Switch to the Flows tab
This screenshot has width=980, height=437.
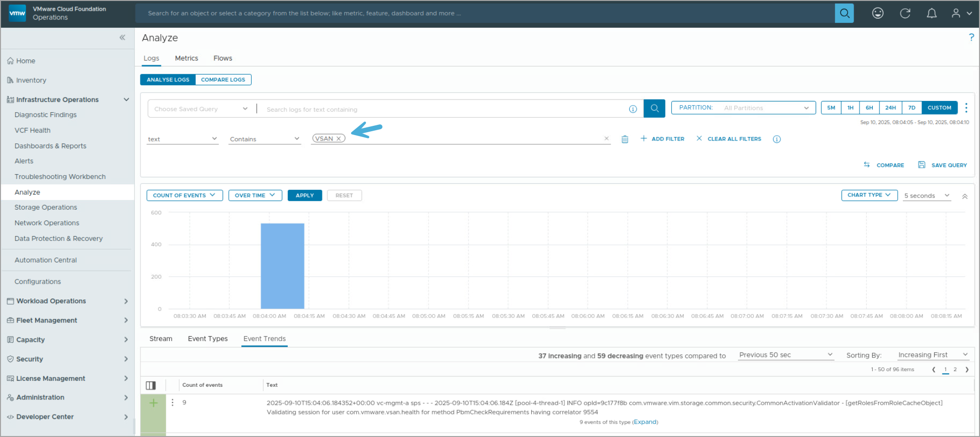(x=223, y=58)
